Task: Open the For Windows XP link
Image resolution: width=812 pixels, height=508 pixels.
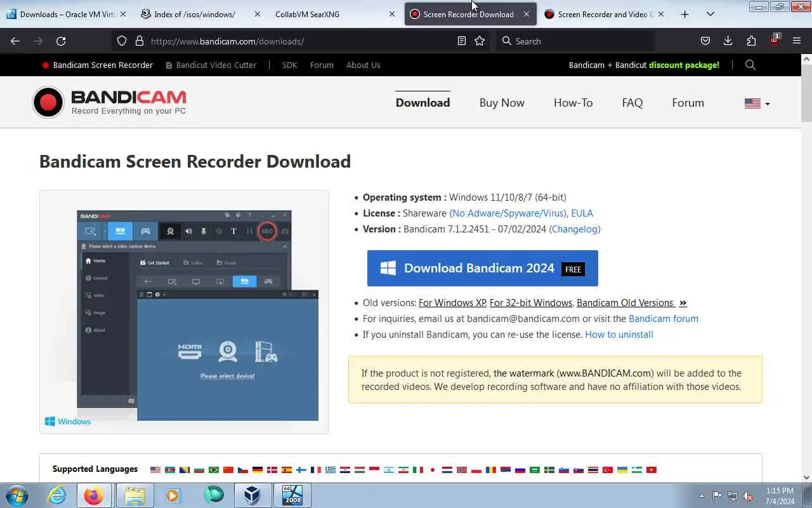Action: coord(452,303)
